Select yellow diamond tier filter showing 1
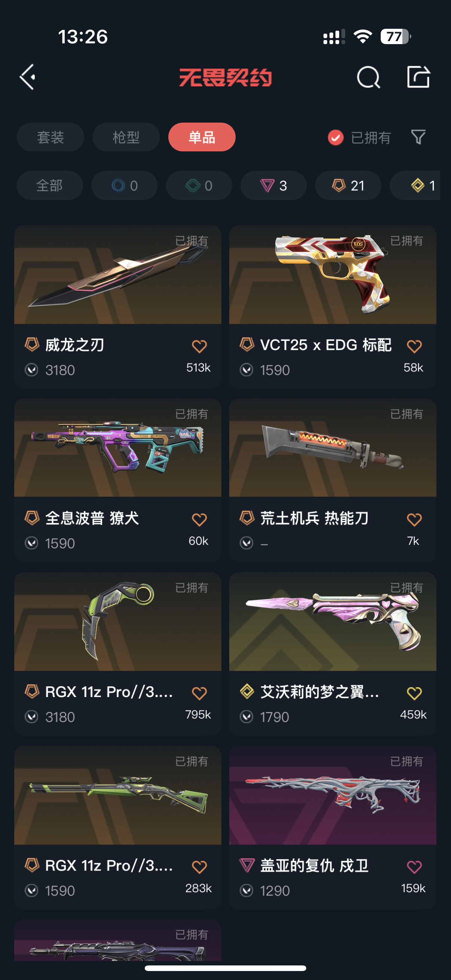This screenshot has width=451, height=980. (415, 185)
